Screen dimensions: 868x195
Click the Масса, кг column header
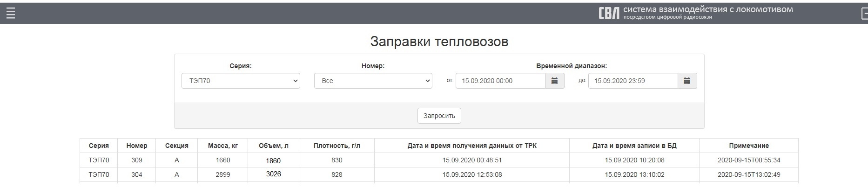point(222,146)
